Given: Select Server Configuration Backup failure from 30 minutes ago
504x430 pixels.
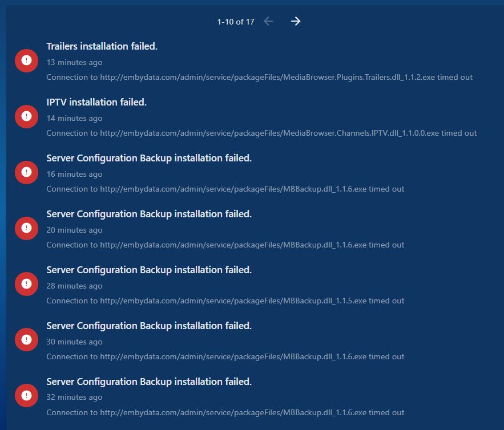Looking at the screenshot, I should [x=149, y=326].
